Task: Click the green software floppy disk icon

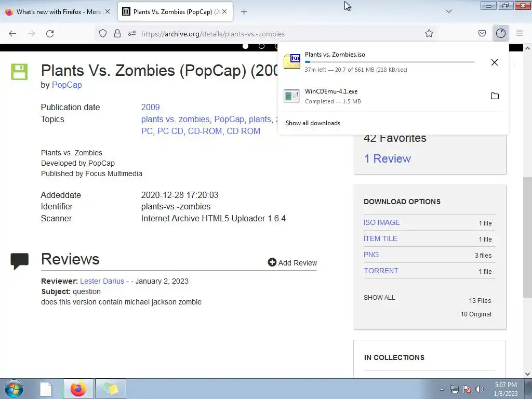Action: coord(19,72)
